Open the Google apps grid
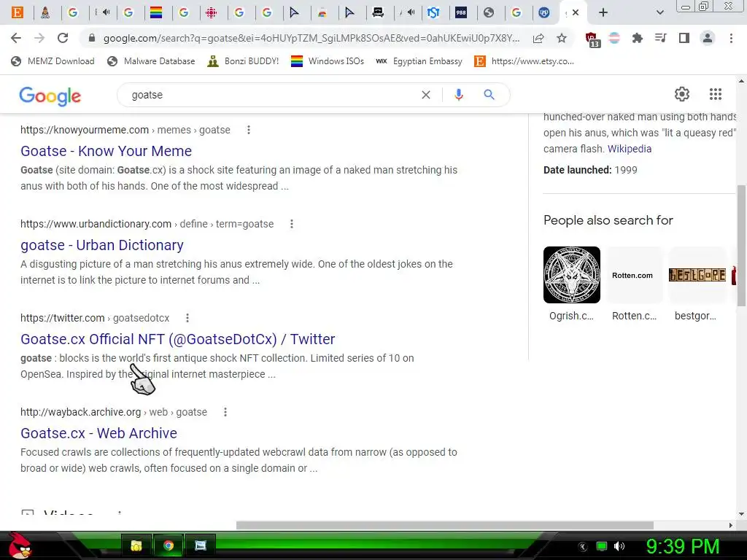The image size is (747, 560). (716, 94)
